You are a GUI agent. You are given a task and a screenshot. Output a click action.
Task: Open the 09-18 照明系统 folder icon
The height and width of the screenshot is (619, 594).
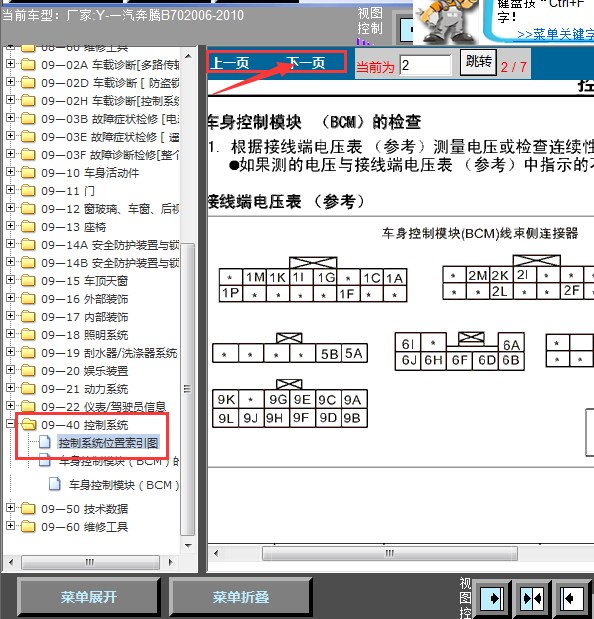point(28,334)
